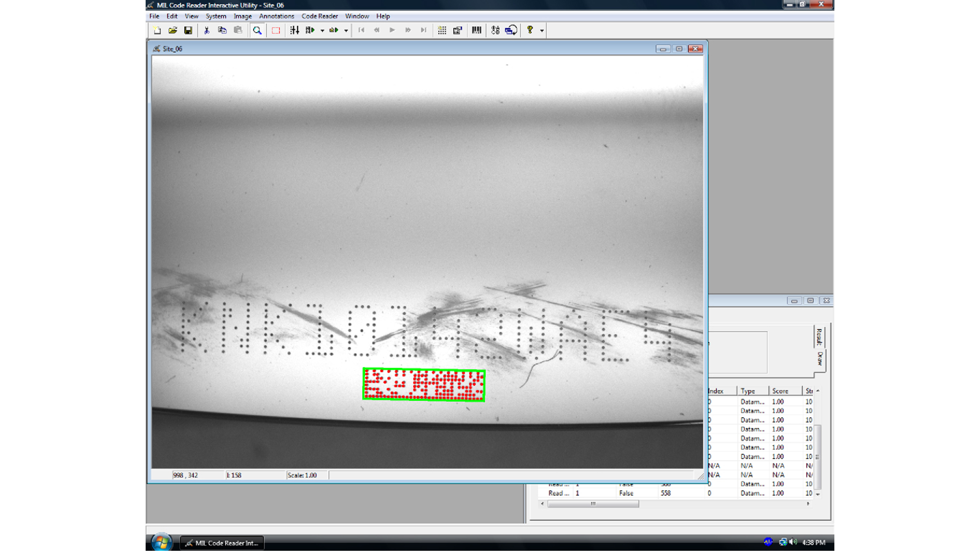
Task: Click the MIL Code Reader taskbar button
Action: click(223, 543)
